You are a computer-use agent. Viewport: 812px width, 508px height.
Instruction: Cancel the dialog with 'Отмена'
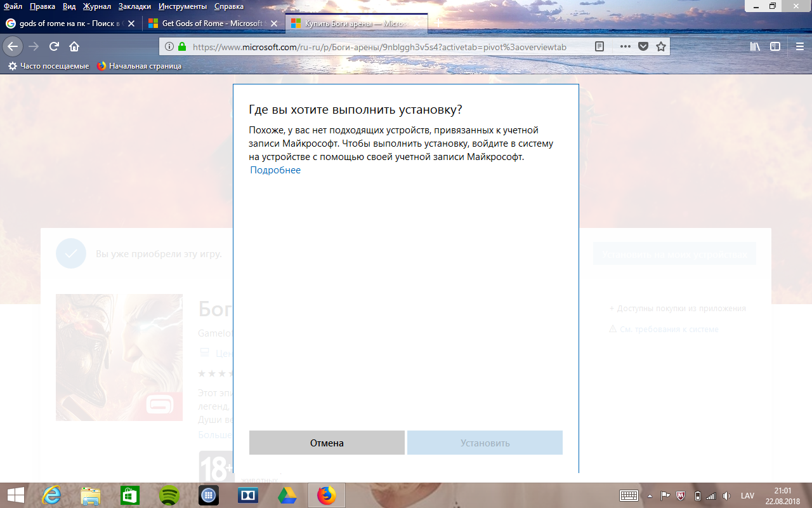[x=327, y=443]
